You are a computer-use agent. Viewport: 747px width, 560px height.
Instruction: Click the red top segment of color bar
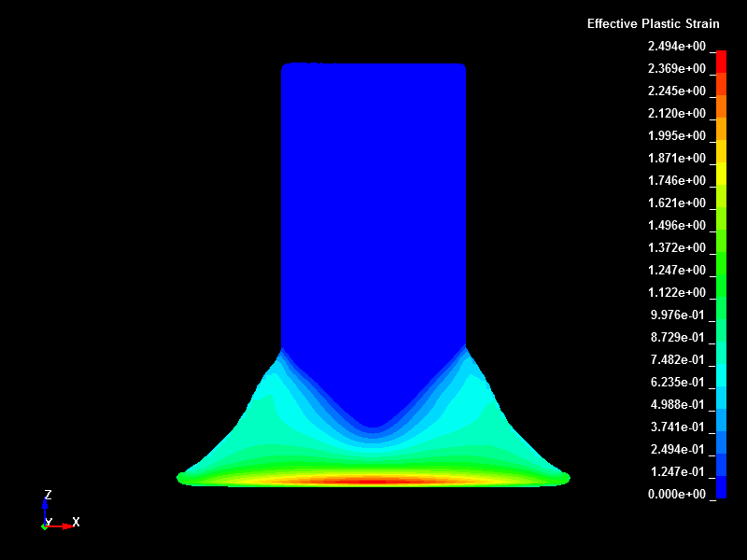pyautogui.click(x=721, y=62)
